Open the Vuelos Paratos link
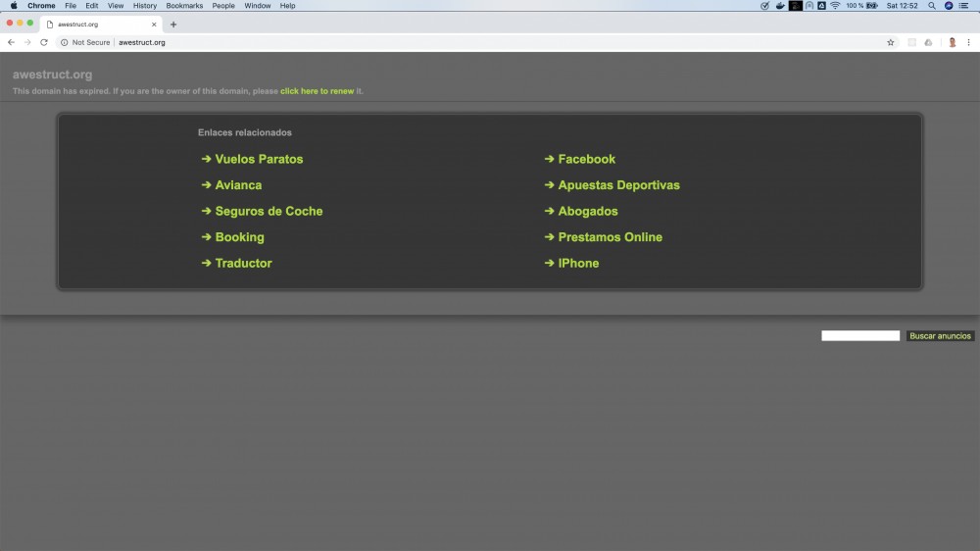980x551 pixels. [259, 159]
